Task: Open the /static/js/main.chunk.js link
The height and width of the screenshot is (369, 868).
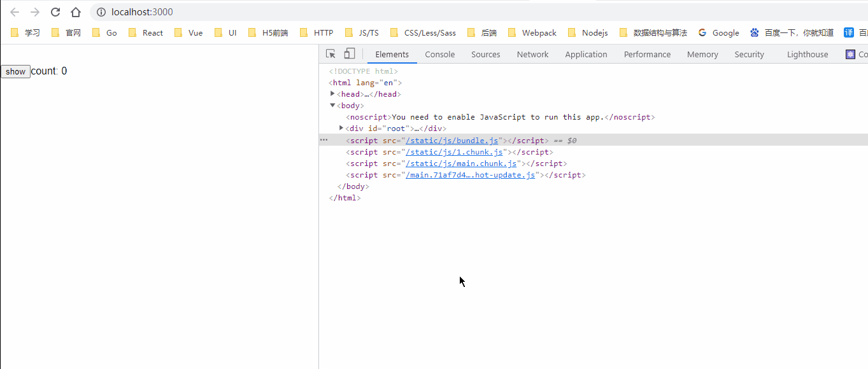Action: (461, 164)
